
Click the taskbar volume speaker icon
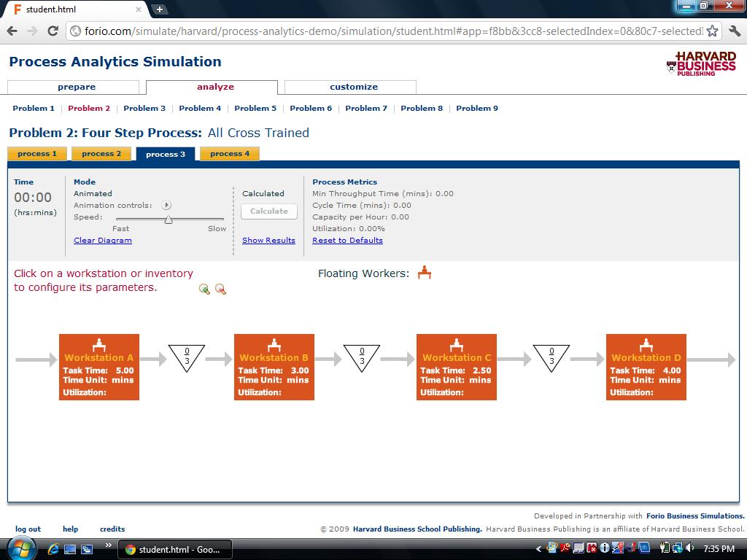[690, 548]
